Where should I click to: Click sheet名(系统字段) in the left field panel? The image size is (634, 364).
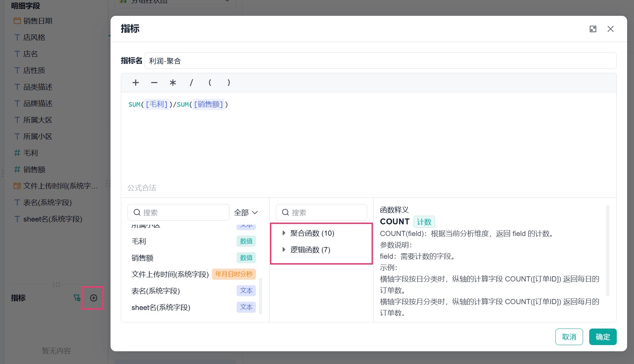[53, 219]
